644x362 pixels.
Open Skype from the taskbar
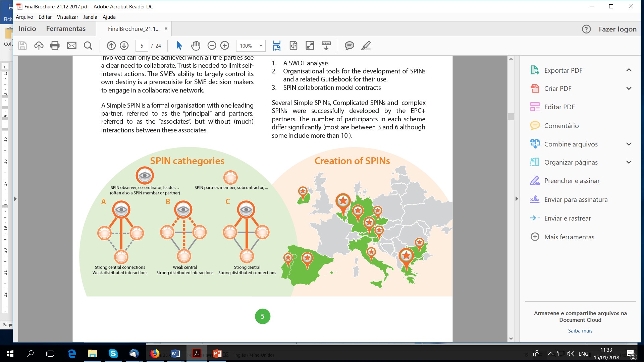(113, 354)
